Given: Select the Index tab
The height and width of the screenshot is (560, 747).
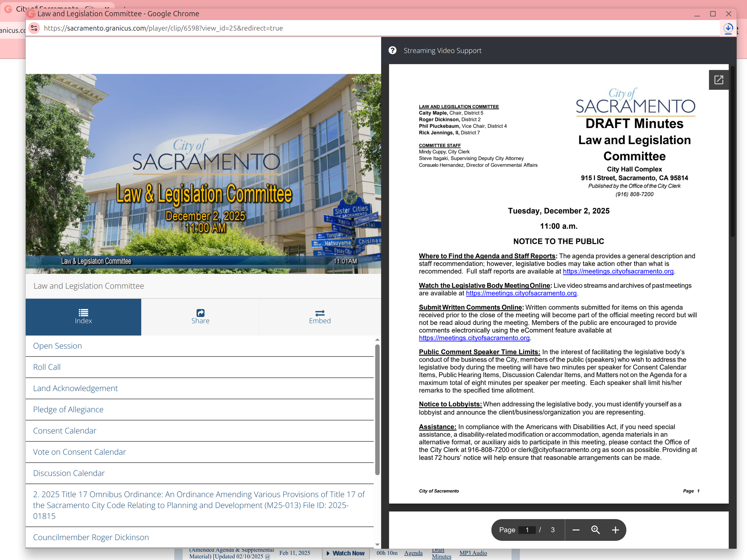Looking at the screenshot, I should (83, 317).
